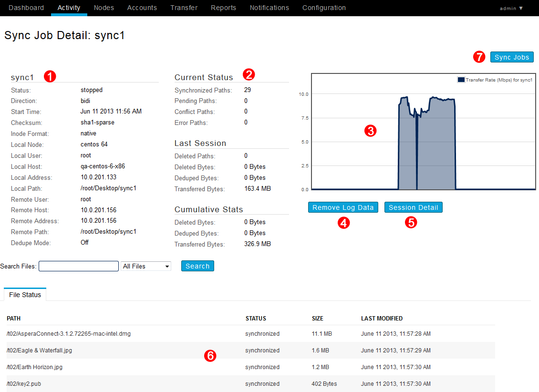Viewport: 539px width, 392px height.
Task: Click the Cumulative Stats section heading
Action: [208, 209]
